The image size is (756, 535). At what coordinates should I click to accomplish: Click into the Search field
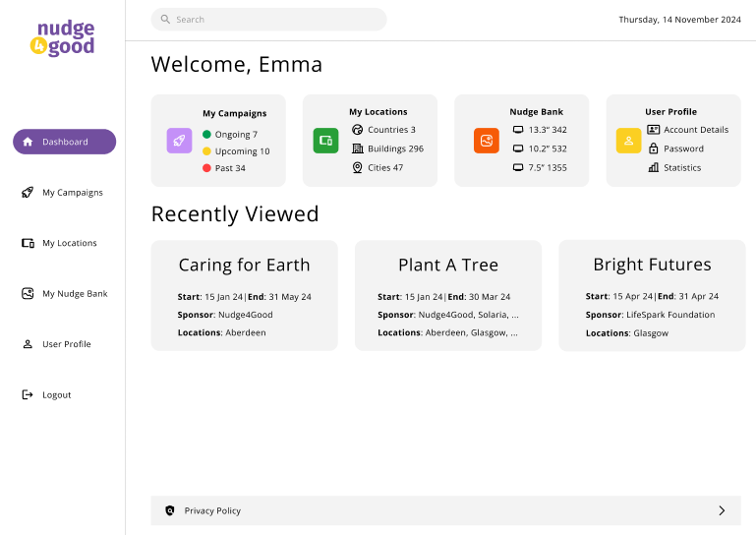point(275,20)
